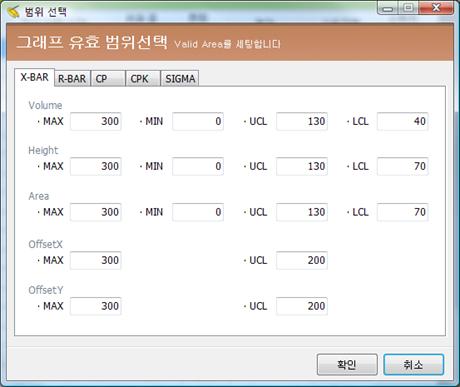Select the Area LCL field
The image size is (460, 387).
pyautogui.click(x=403, y=212)
